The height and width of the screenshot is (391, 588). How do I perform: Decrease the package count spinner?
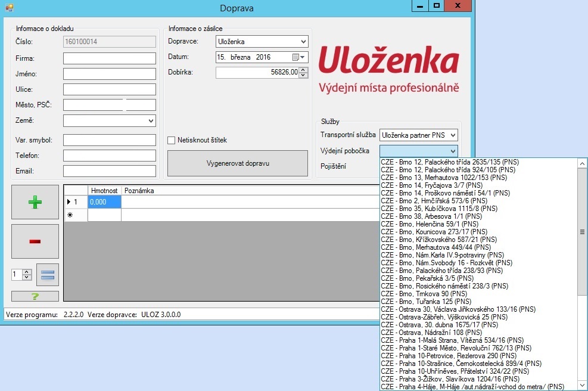click(x=27, y=277)
